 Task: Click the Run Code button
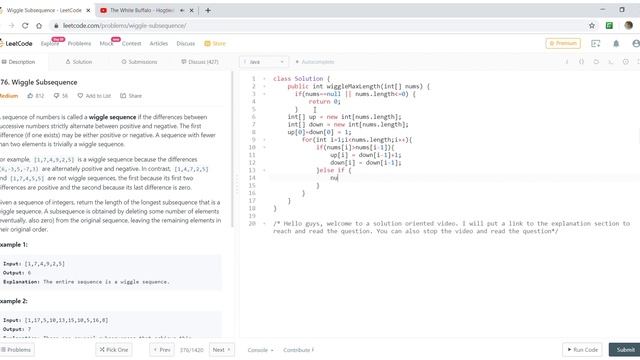pyautogui.click(x=582, y=350)
